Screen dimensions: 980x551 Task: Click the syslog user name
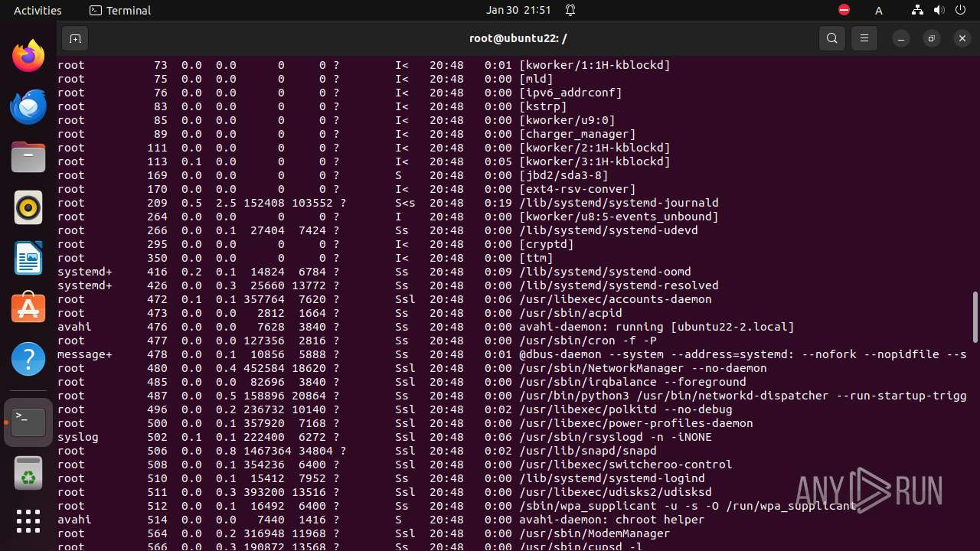(78, 437)
